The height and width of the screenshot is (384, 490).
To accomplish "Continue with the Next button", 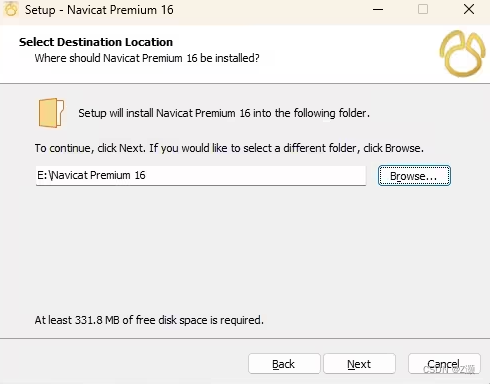I will pos(359,364).
